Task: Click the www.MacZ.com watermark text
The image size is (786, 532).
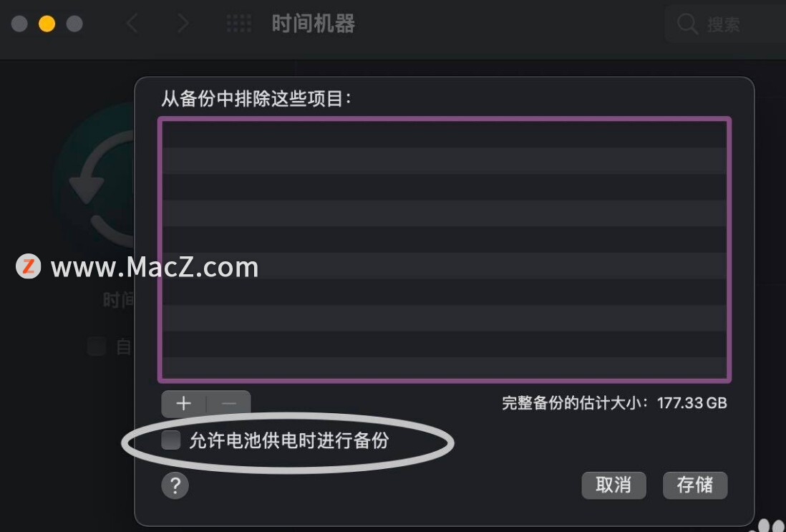Action: pos(155,267)
